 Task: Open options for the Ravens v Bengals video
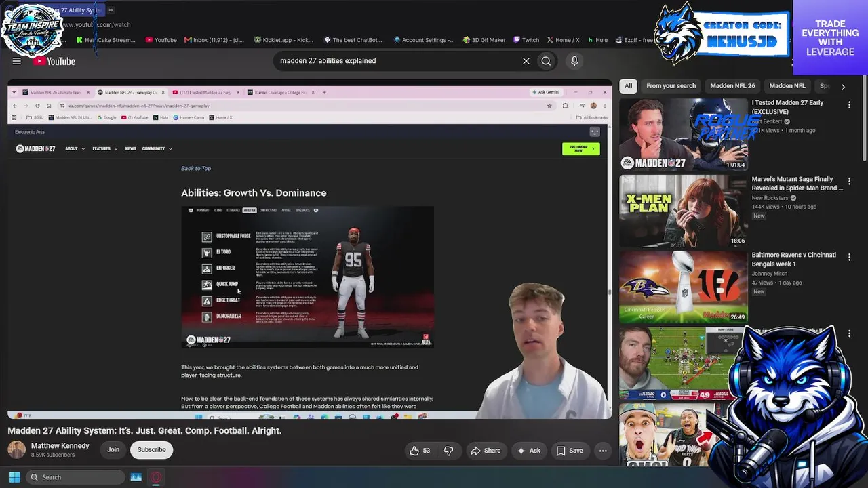click(x=849, y=258)
